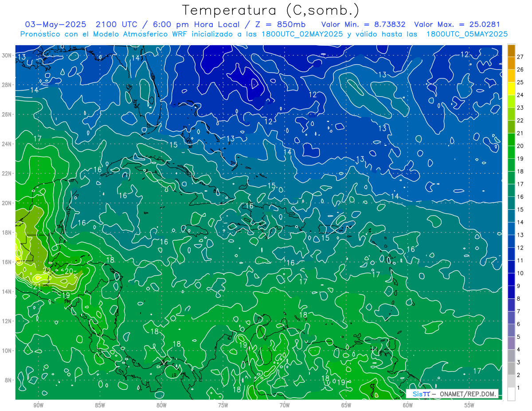Click the latitude label 28N

pos(6,85)
